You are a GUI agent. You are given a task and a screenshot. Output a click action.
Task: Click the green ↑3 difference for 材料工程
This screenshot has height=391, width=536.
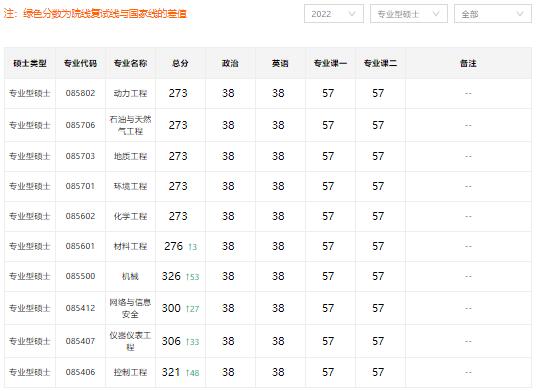[x=193, y=247]
